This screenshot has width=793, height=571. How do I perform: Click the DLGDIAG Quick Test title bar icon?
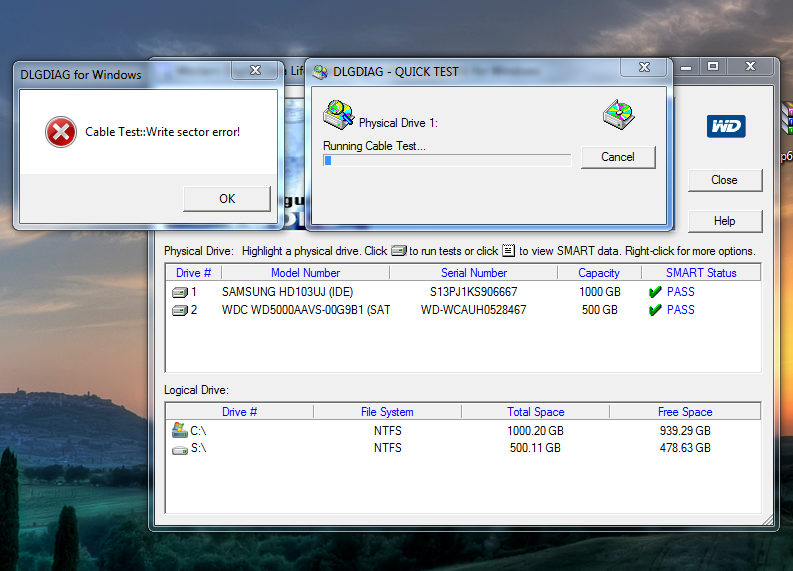(321, 72)
